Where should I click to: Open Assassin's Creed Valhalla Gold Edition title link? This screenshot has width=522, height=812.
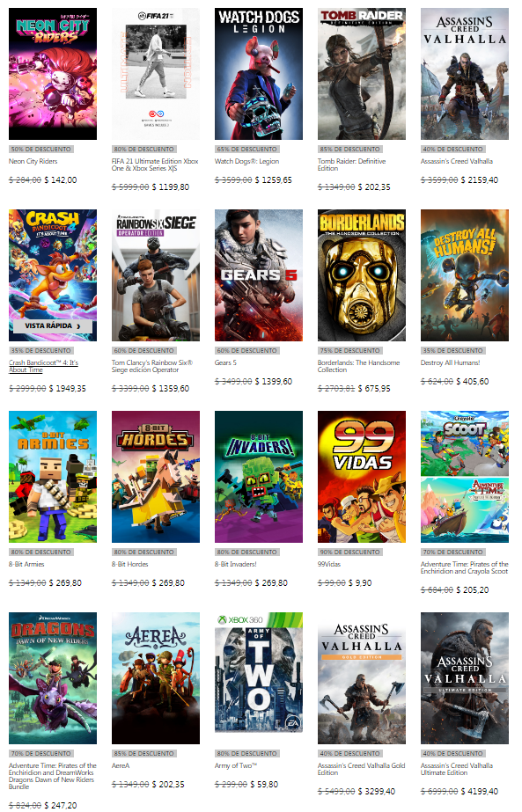(361, 769)
